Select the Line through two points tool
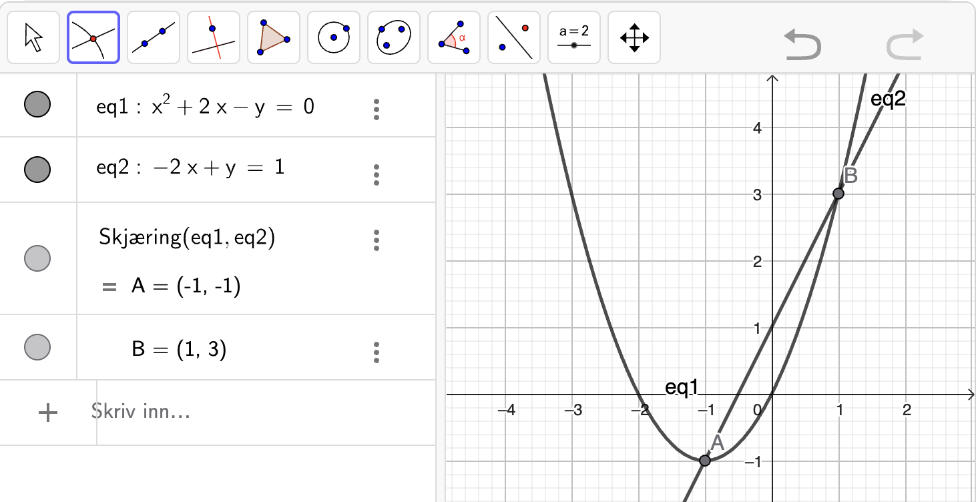This screenshot has height=502, width=980. 154,37
